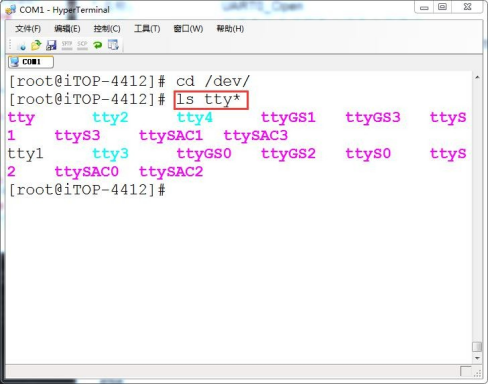Click the save session floppy icon
Viewport: 488px width, 384px height.
tap(51, 45)
